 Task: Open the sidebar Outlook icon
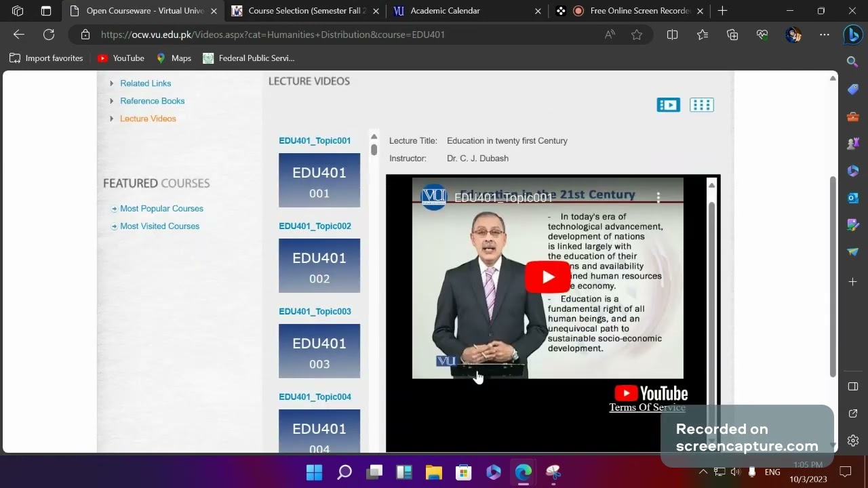click(853, 198)
